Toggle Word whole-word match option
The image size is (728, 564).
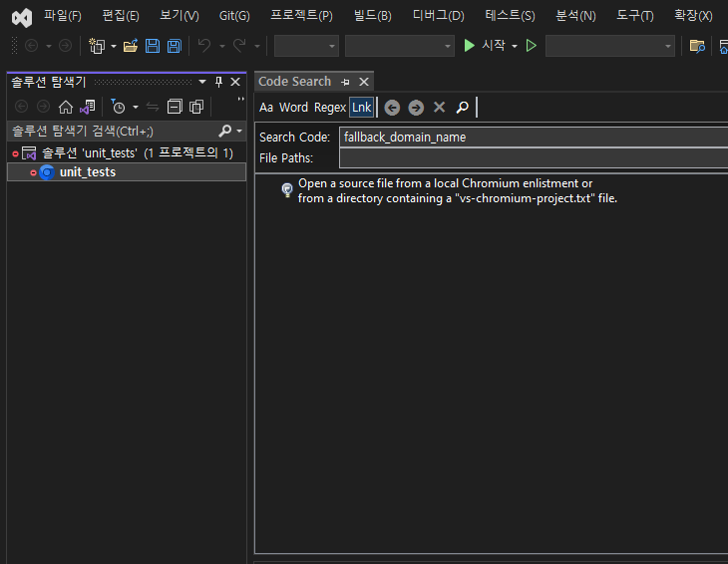[x=293, y=108]
